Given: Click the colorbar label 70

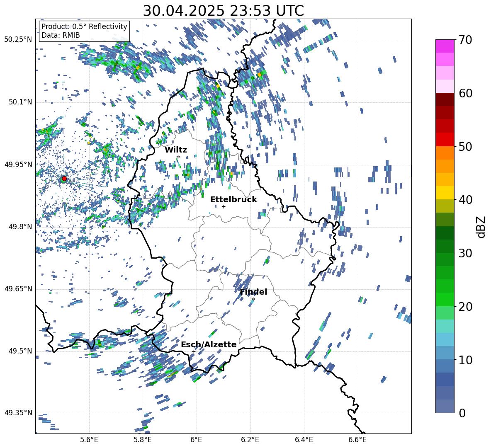Looking at the screenshot, I should point(465,40).
